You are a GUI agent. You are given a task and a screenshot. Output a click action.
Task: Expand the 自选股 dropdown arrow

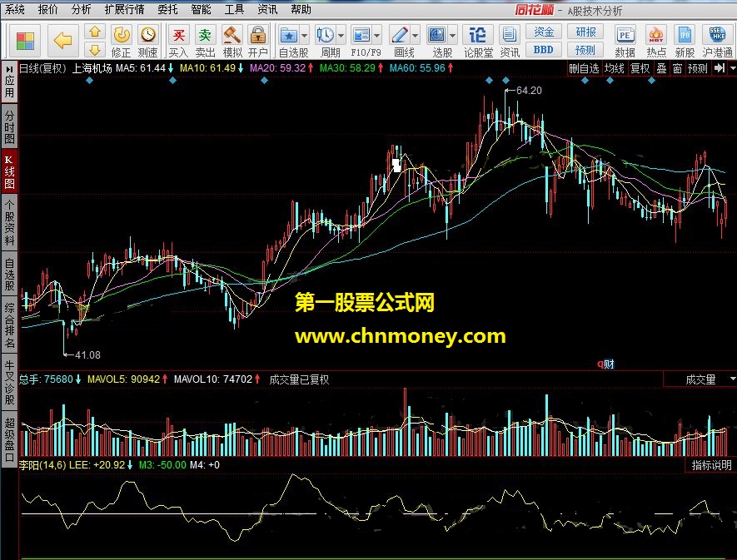point(305,36)
